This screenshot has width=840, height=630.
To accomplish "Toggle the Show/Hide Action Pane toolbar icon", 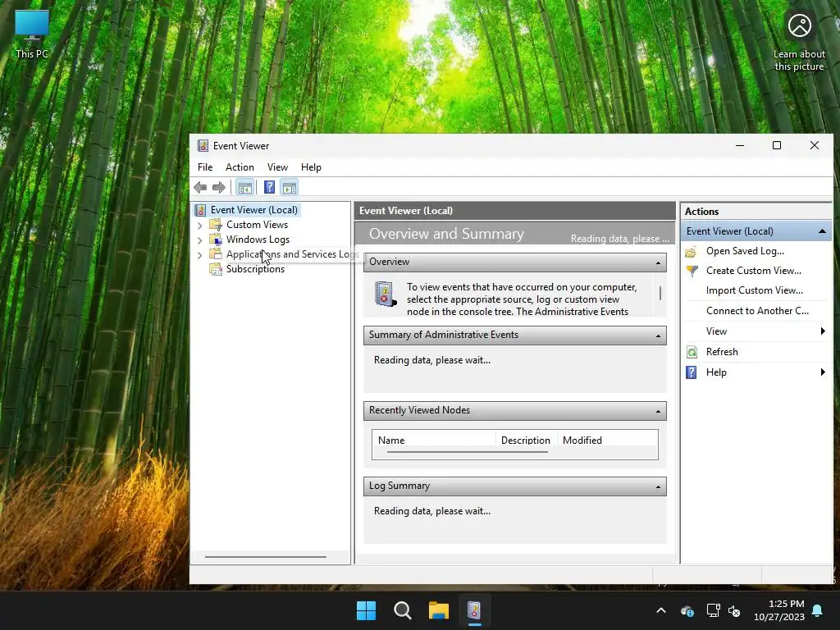I will click(x=290, y=188).
